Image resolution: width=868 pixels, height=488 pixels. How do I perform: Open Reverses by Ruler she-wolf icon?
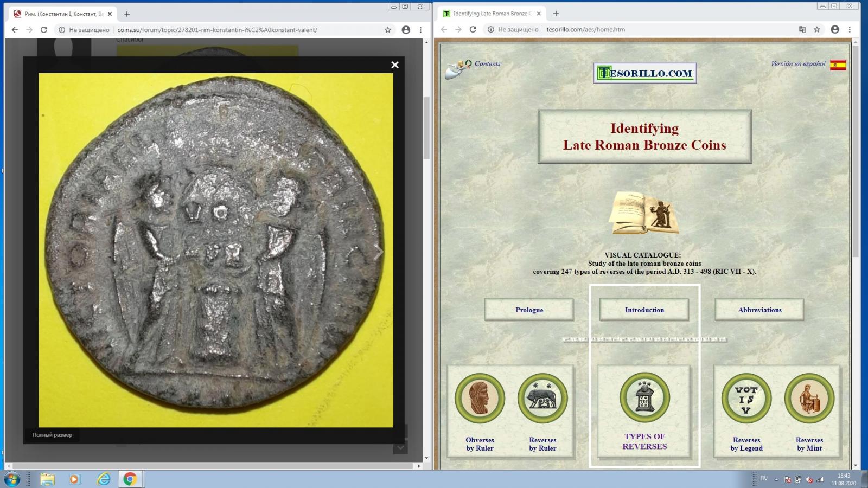(542, 399)
